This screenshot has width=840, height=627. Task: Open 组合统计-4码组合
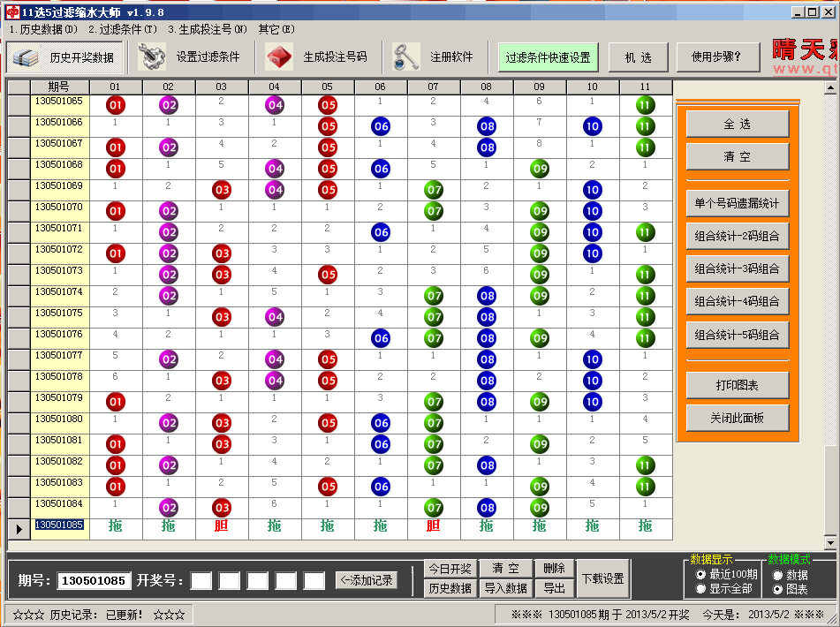click(x=738, y=301)
